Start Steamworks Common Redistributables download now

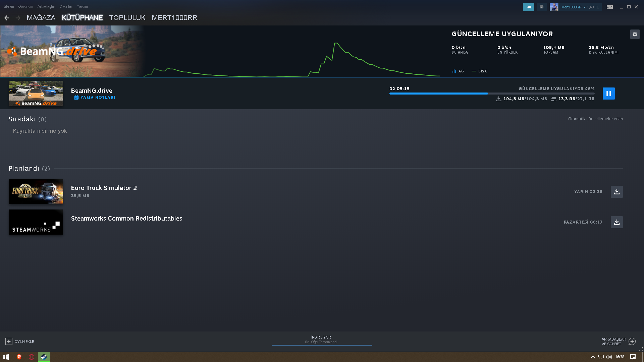pyautogui.click(x=616, y=222)
